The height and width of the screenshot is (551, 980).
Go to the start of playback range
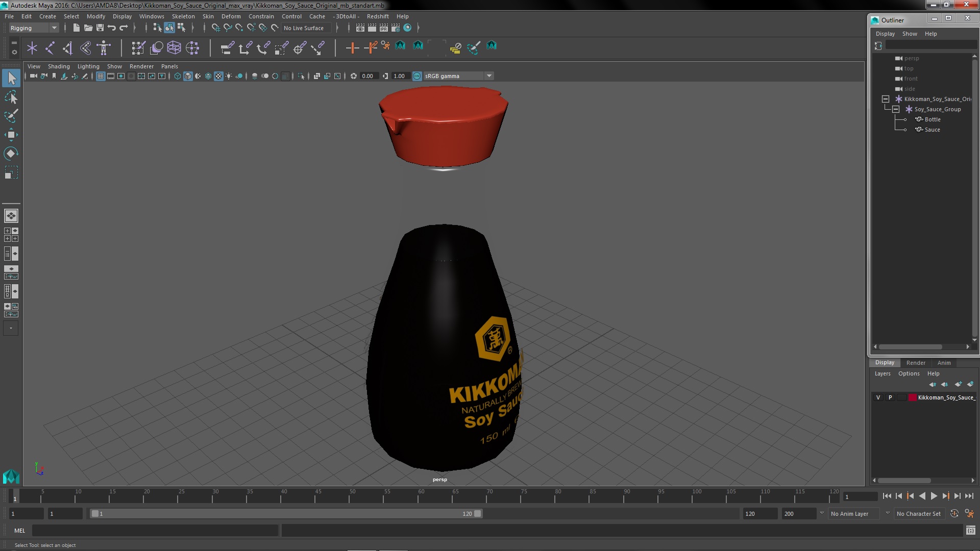point(887,496)
